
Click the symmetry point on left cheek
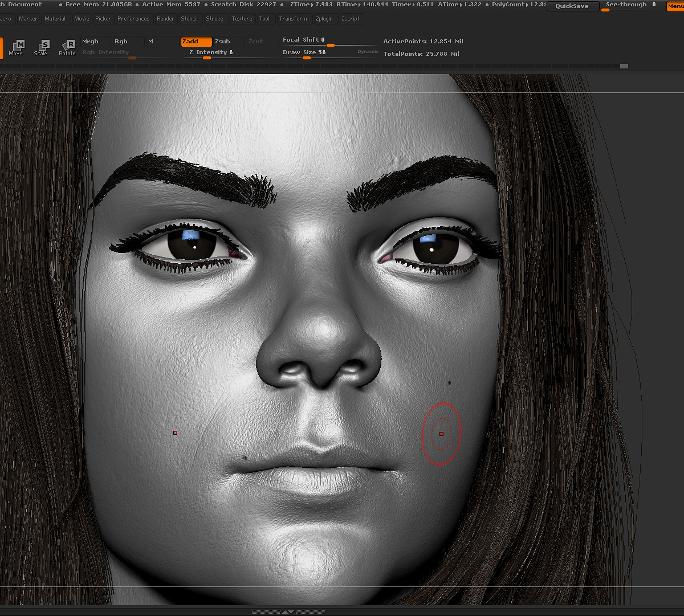click(x=175, y=433)
